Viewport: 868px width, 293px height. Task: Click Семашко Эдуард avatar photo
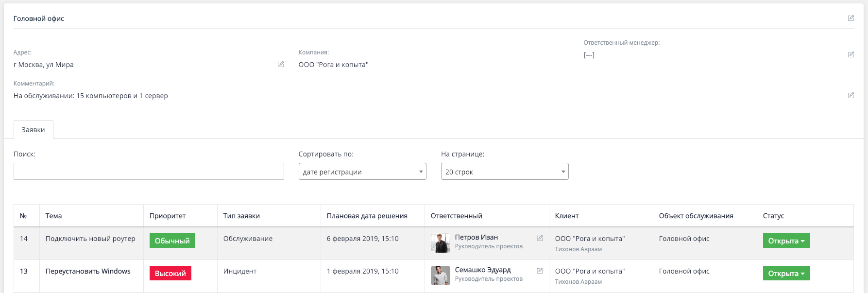pos(440,276)
